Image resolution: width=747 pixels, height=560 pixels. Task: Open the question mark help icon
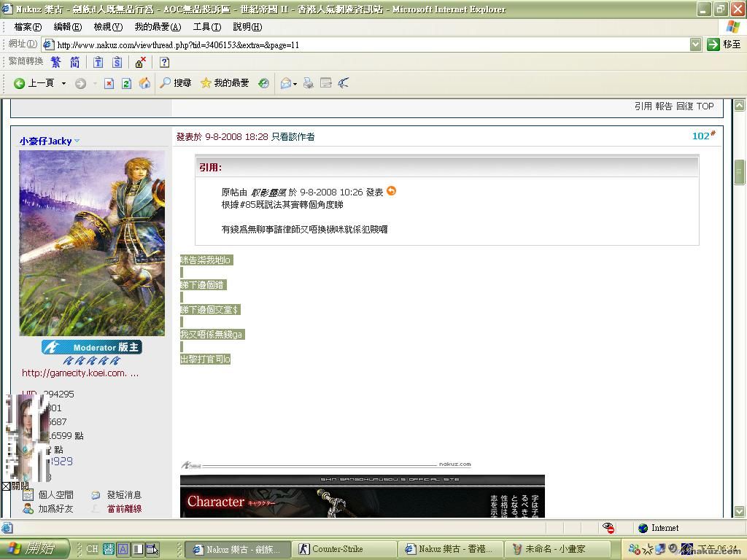point(164,63)
